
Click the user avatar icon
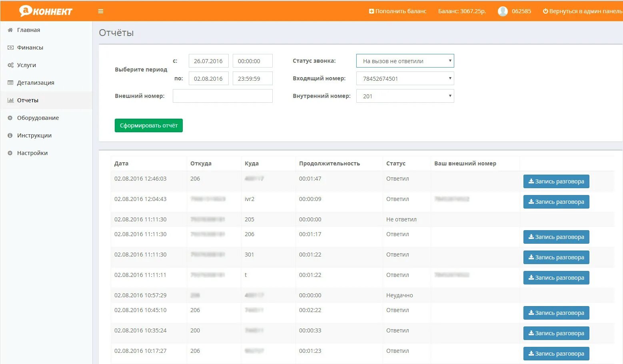pyautogui.click(x=503, y=11)
